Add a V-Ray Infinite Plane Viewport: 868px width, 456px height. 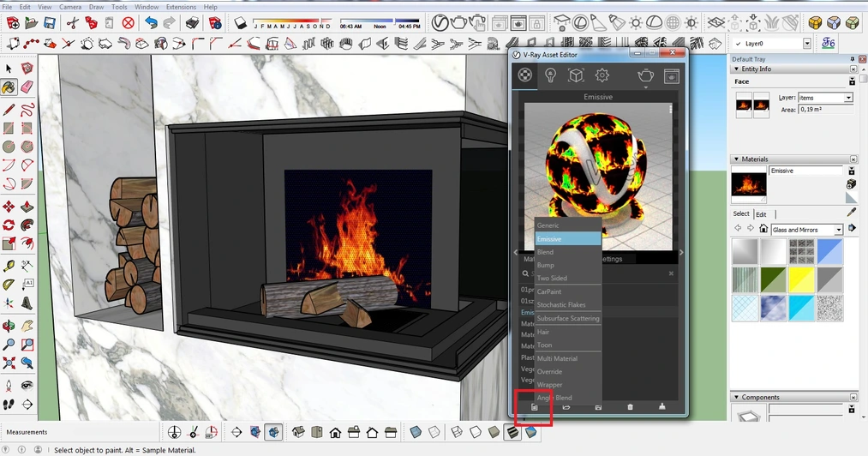715,23
